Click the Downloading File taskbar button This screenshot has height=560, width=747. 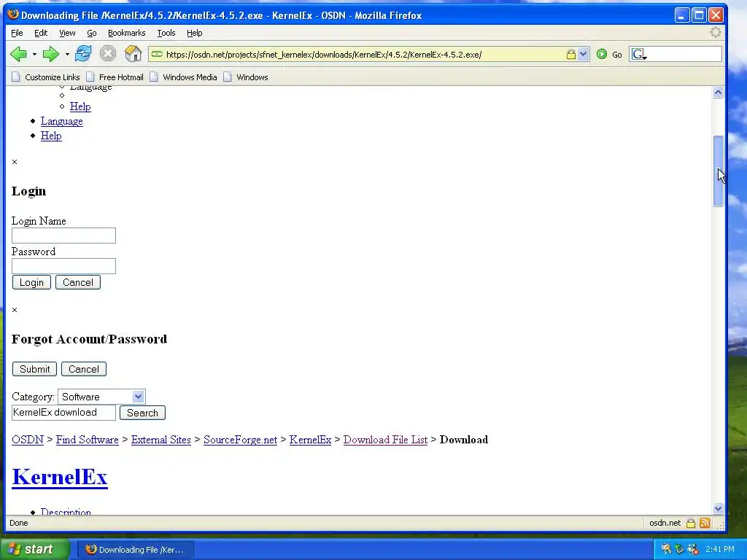coord(136,550)
